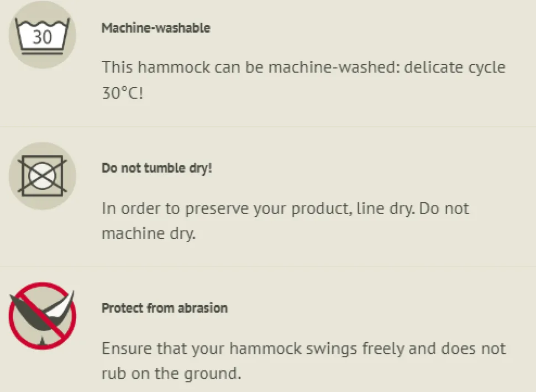Image resolution: width=536 pixels, height=392 pixels.
Task: Select the "Protect from abrasion" heading
Action: click(165, 308)
